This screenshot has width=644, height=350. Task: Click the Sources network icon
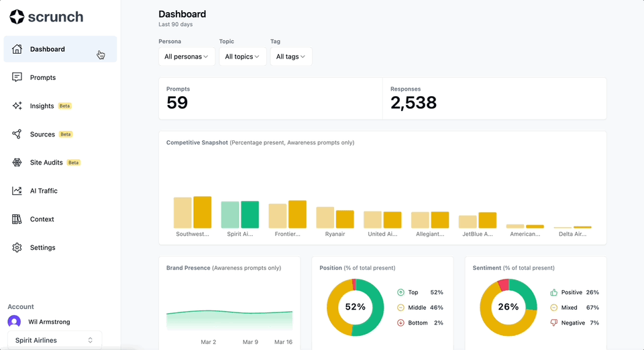click(x=17, y=134)
